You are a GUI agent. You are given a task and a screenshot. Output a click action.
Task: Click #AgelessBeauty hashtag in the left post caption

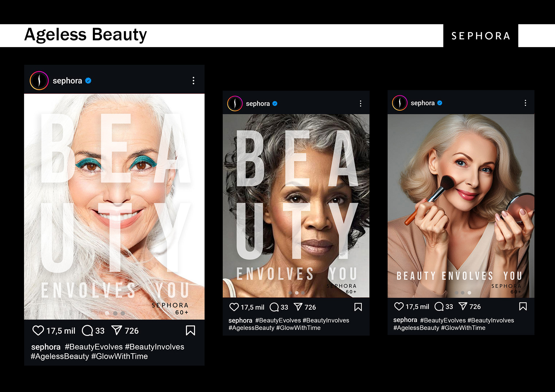click(60, 356)
